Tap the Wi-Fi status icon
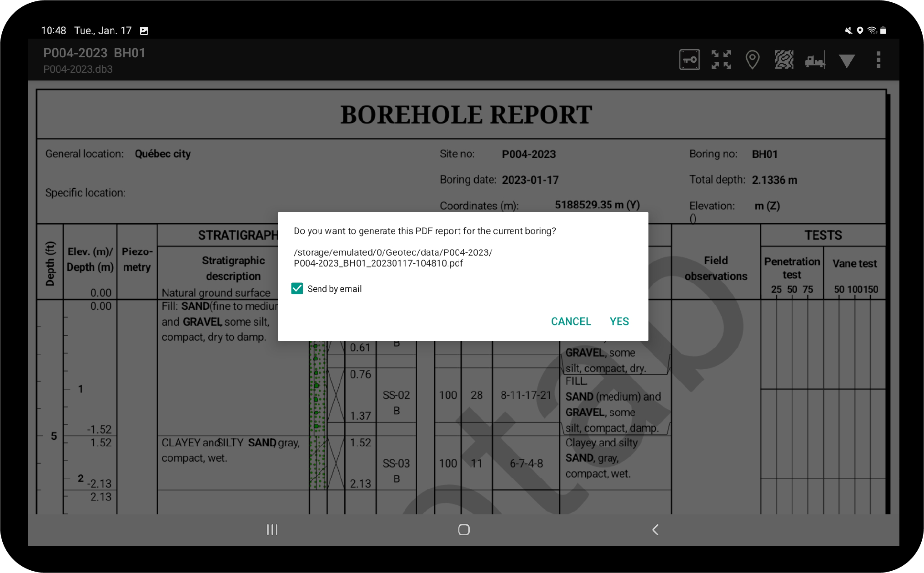This screenshot has height=573, width=924. 872,30
